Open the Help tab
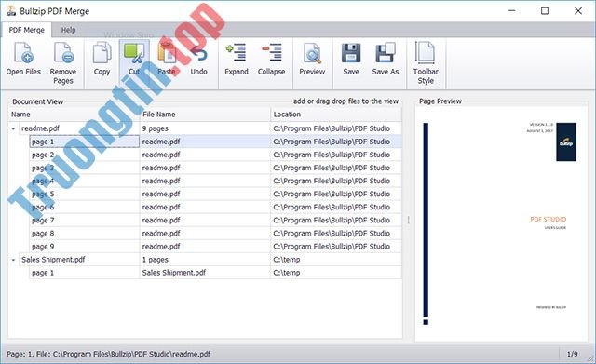This screenshot has height=364, width=596. [68, 30]
